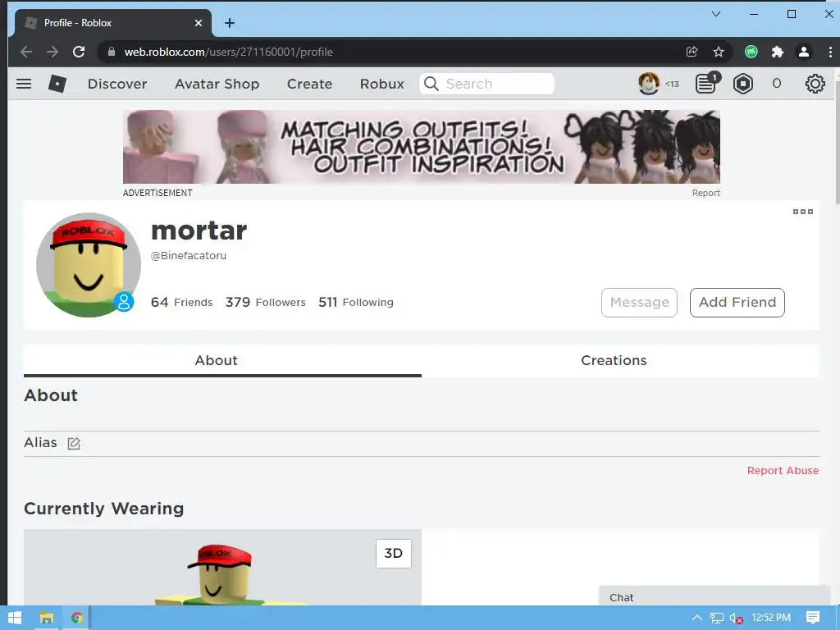Open the Robux menu item

pos(382,84)
